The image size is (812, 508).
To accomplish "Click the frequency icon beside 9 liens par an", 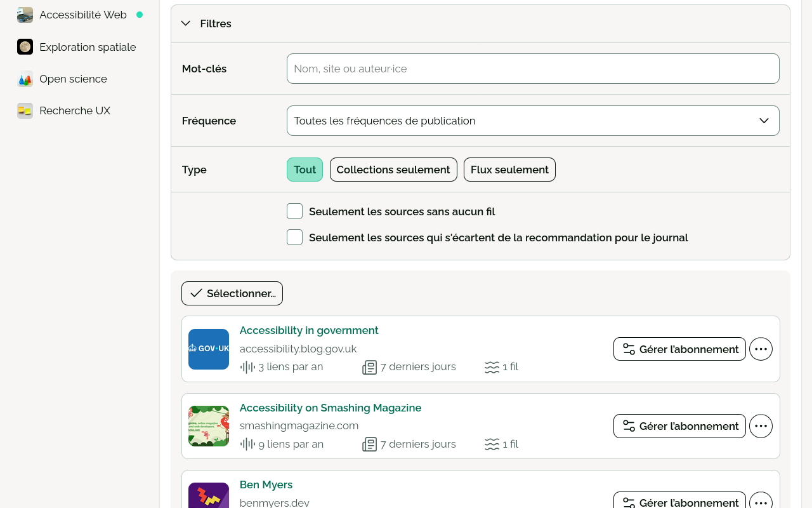I will (x=247, y=444).
